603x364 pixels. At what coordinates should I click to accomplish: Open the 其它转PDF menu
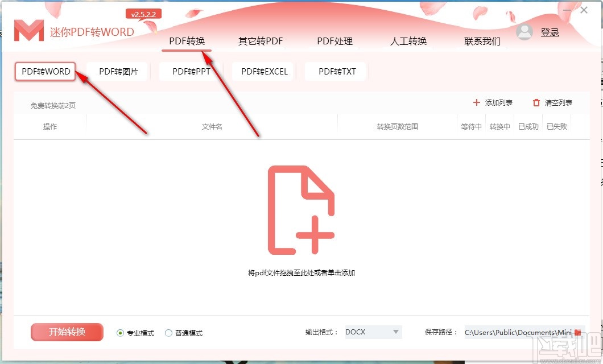(x=259, y=41)
